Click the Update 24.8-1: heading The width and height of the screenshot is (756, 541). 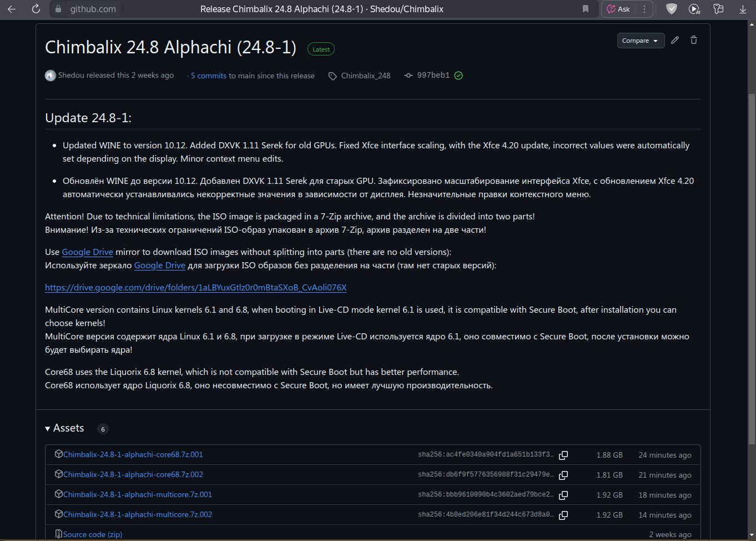[x=88, y=118]
